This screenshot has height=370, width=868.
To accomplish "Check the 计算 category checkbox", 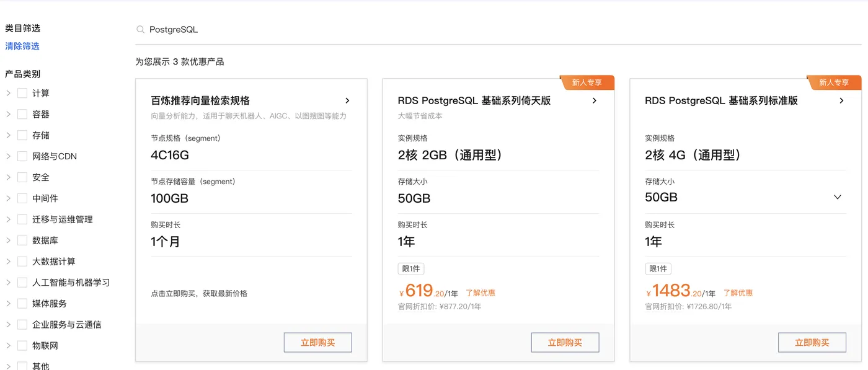I will [22, 93].
